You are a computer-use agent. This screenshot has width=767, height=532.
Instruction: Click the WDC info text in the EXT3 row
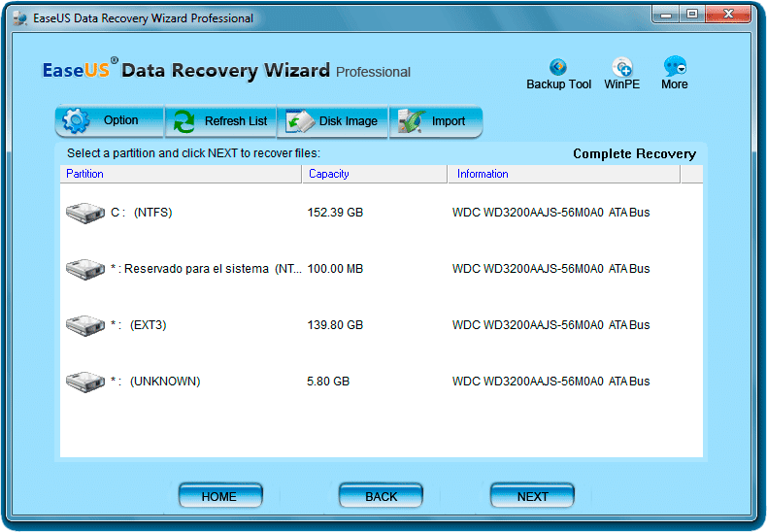point(550,324)
